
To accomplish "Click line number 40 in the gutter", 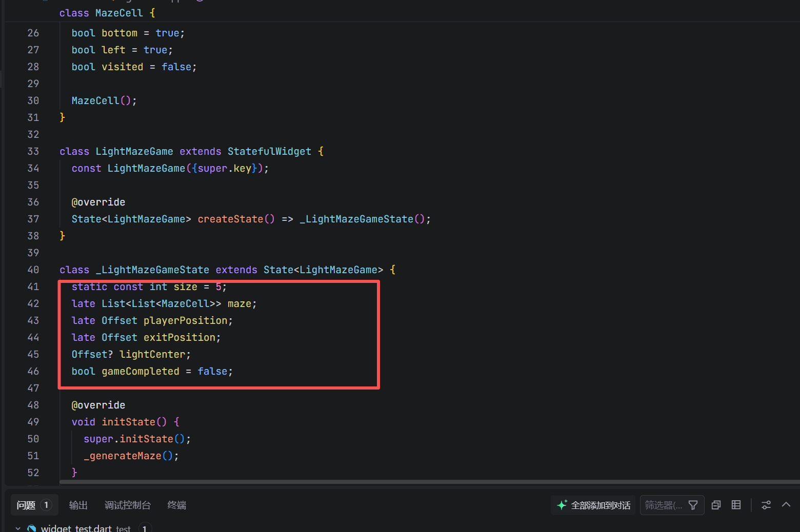I will 33,270.
